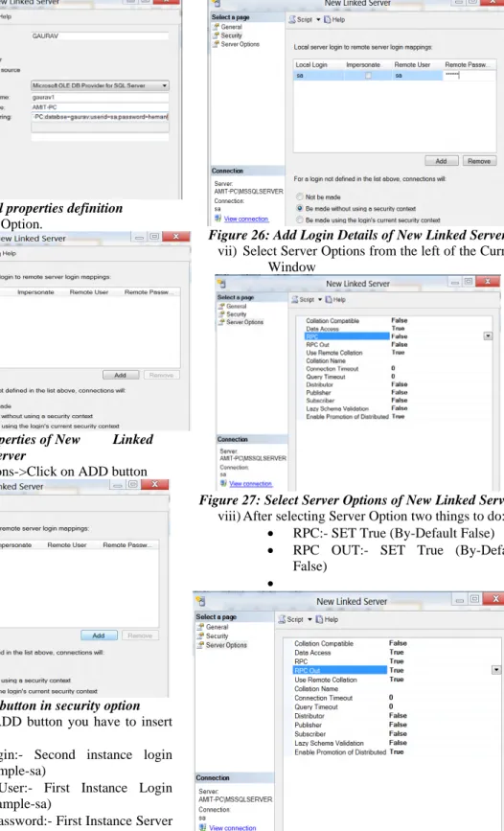Click the data source field containing AMIT-PC

click(x=100, y=107)
